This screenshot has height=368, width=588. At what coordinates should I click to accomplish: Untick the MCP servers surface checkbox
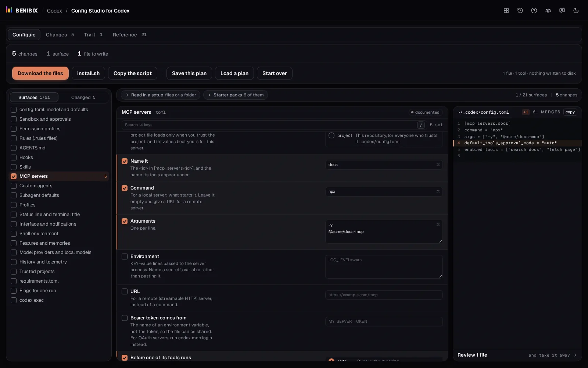[14, 176]
